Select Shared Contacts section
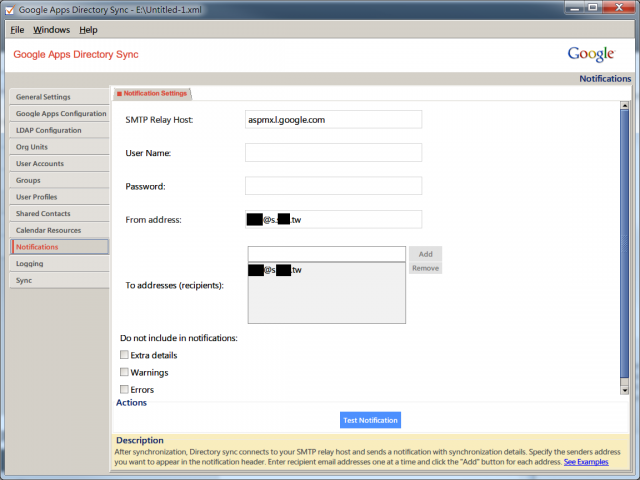The image size is (640, 480). coord(60,213)
